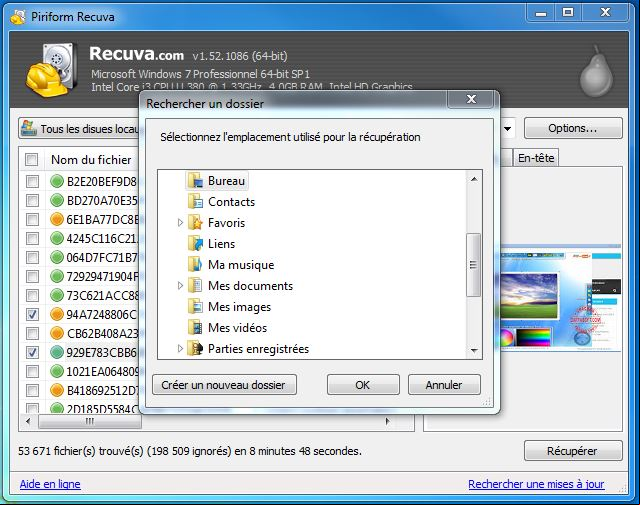The height and width of the screenshot is (505, 640).
Task: Click Créer un nouveau dossier button
Action: click(224, 385)
